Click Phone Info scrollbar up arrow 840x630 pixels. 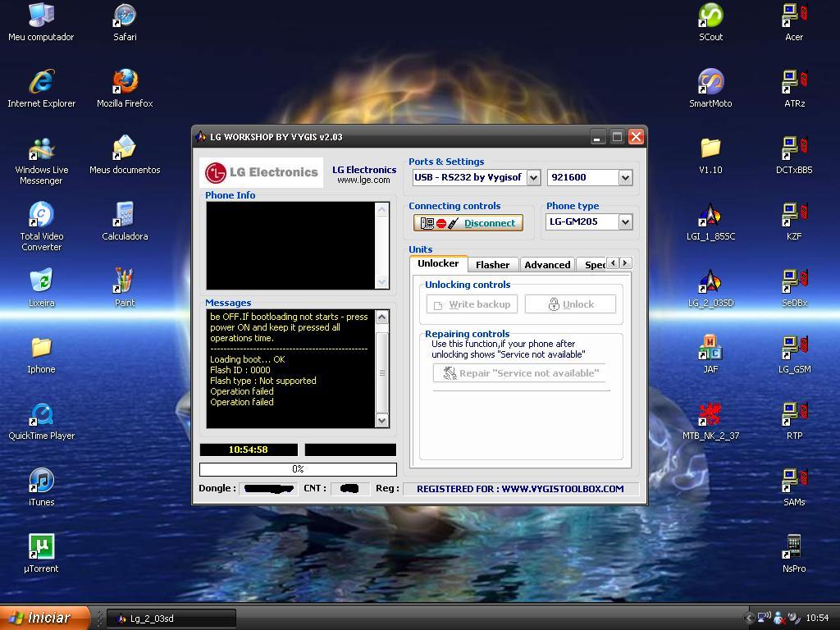382,209
